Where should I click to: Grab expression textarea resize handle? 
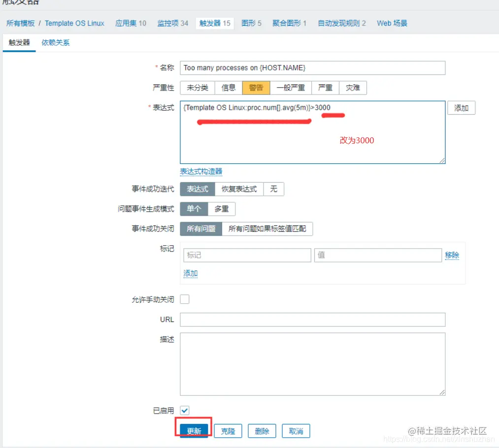[x=442, y=160]
